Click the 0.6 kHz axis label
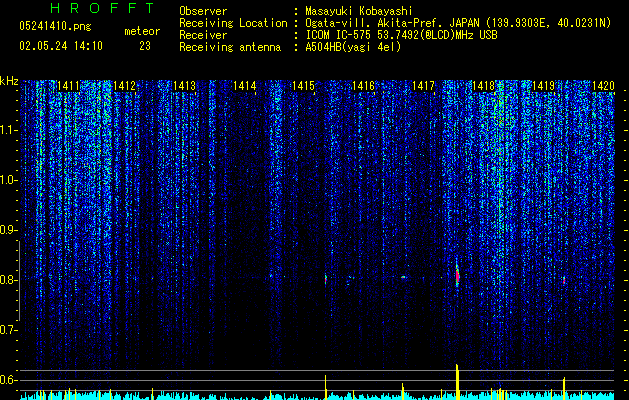The height and width of the screenshot is (400, 629). point(7,380)
